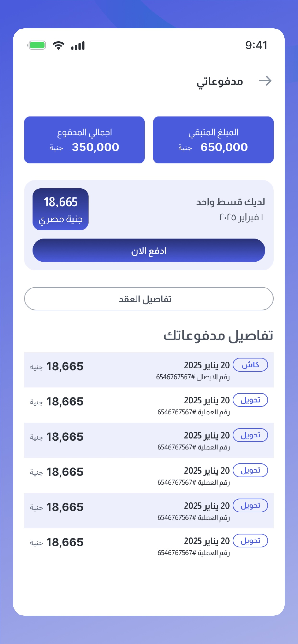Open the cash payment row with رقم الايصال
Screen dimensions: 298x644
point(149,370)
